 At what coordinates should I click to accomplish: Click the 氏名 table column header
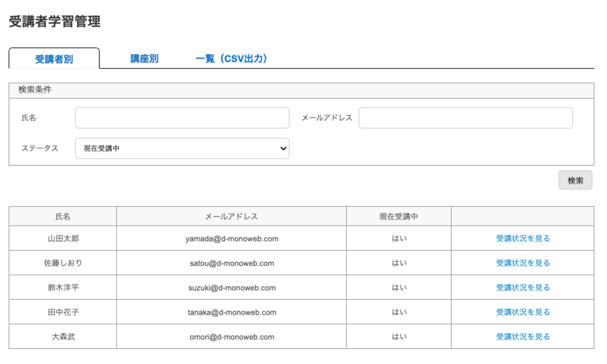(x=63, y=217)
